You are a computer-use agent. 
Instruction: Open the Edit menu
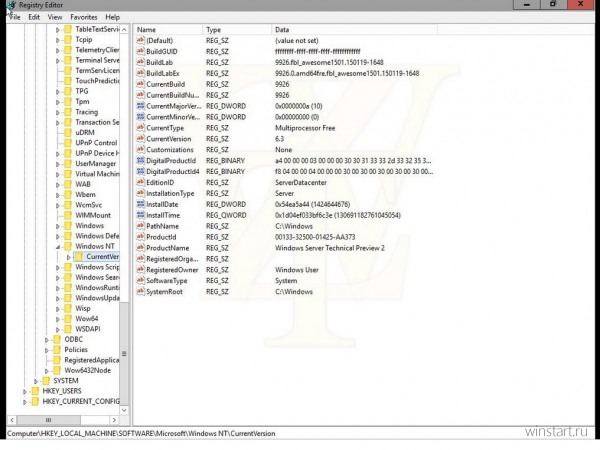[x=34, y=17]
